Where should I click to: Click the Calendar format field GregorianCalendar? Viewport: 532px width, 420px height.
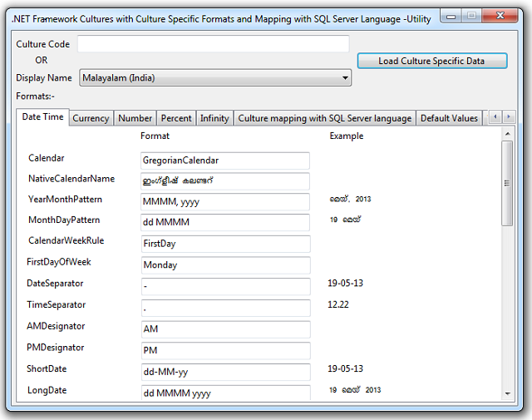point(225,161)
